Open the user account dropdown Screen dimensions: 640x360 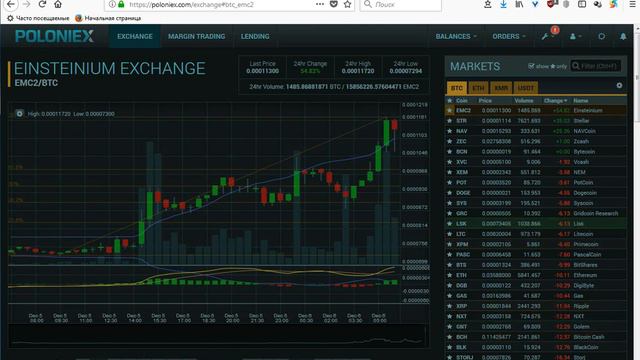click(575, 36)
